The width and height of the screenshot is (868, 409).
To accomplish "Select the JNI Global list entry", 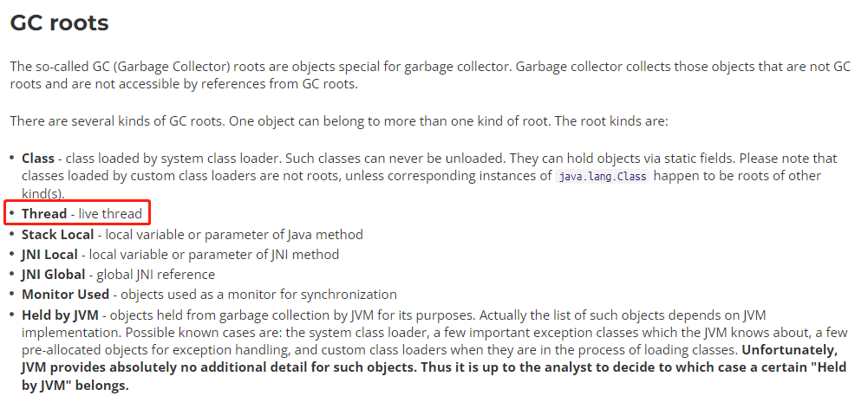I will (119, 275).
